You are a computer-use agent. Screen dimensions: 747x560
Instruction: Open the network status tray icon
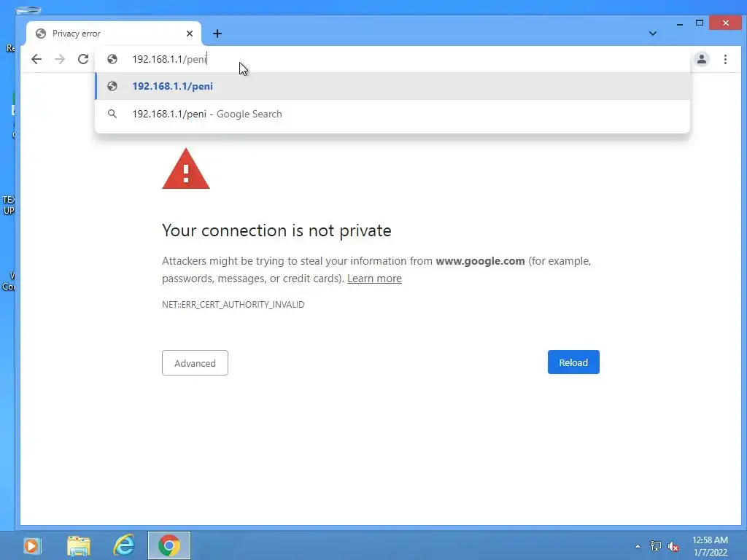656,546
